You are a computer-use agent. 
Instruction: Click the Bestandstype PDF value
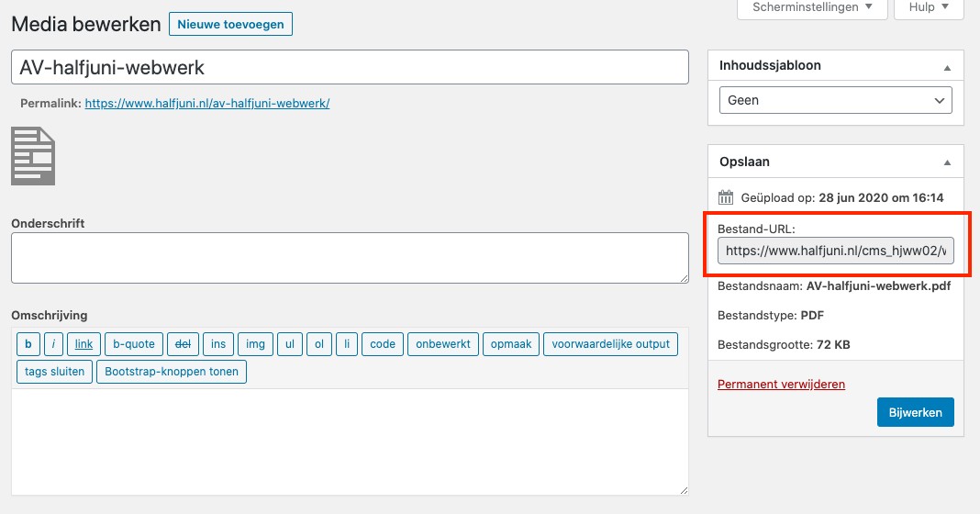click(x=812, y=315)
